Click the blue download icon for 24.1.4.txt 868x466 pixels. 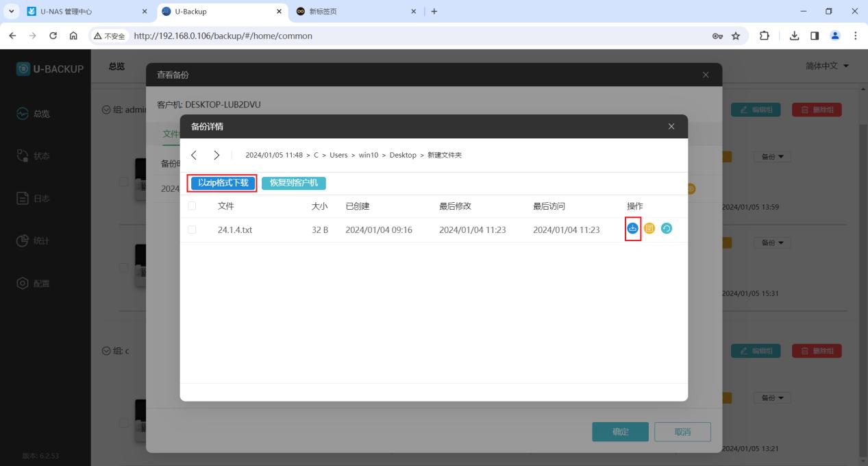click(632, 229)
